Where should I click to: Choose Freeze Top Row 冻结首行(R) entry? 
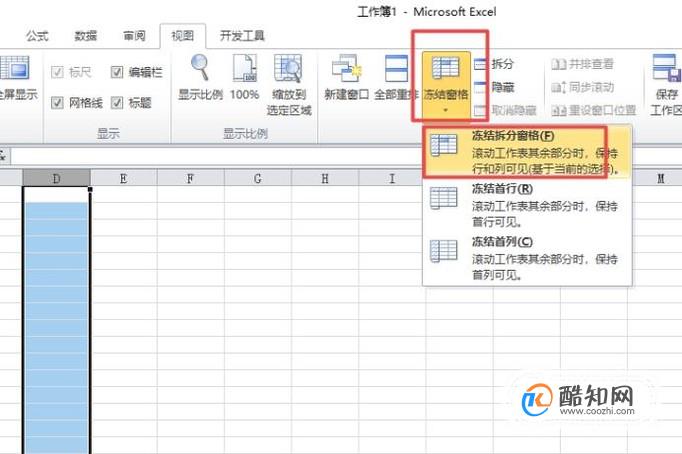527,204
